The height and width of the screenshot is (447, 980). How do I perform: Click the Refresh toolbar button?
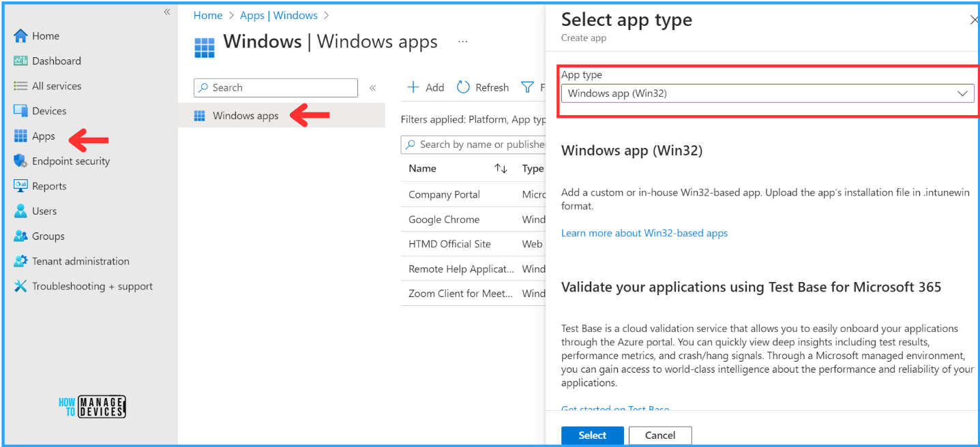pyautogui.click(x=483, y=87)
